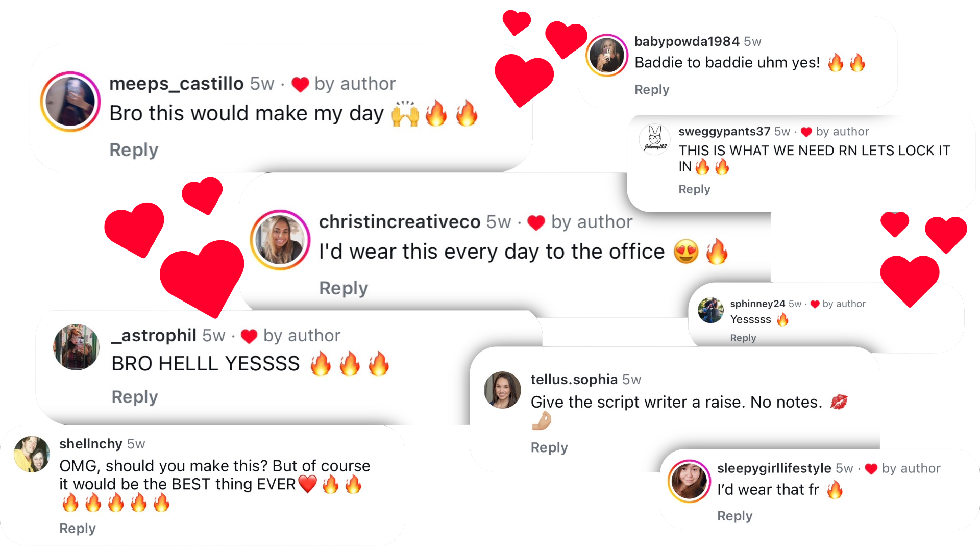The image size is (980, 551).
Task: Open tellus.sophia's profile picture
Action: [x=502, y=390]
